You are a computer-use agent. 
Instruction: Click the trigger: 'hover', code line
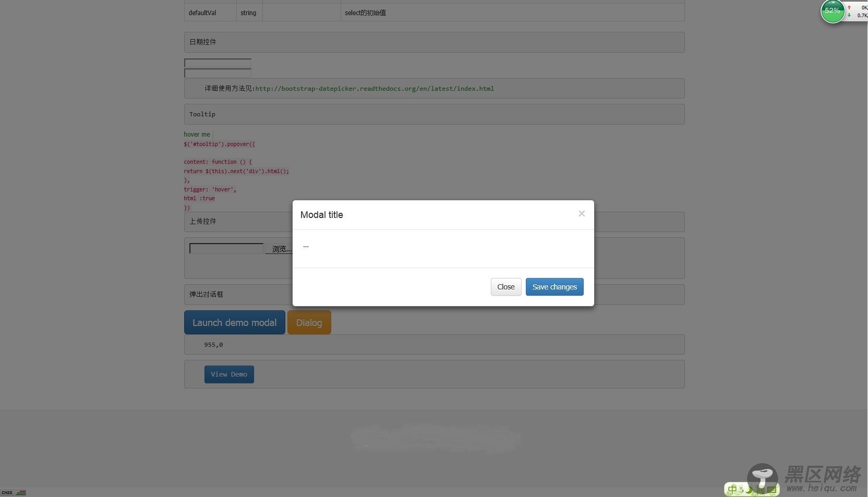pos(210,189)
